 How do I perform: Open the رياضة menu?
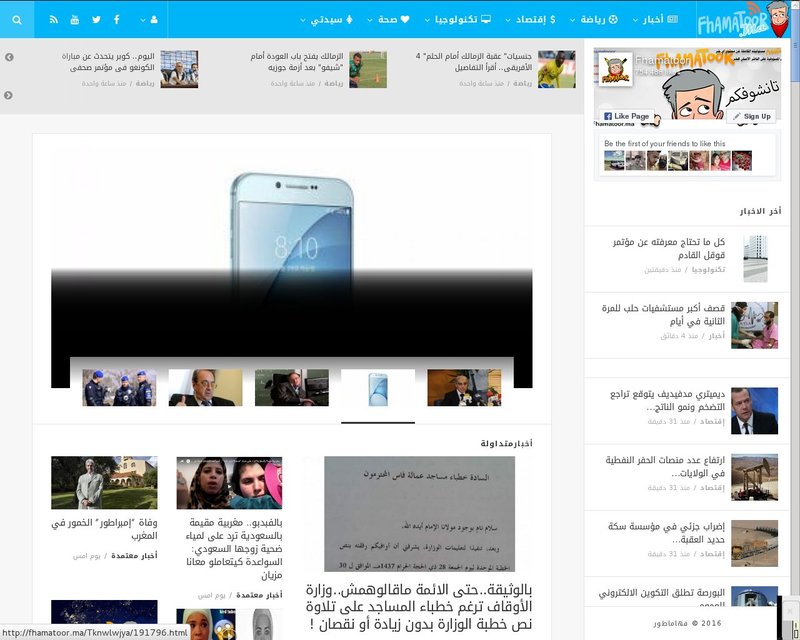click(599, 19)
